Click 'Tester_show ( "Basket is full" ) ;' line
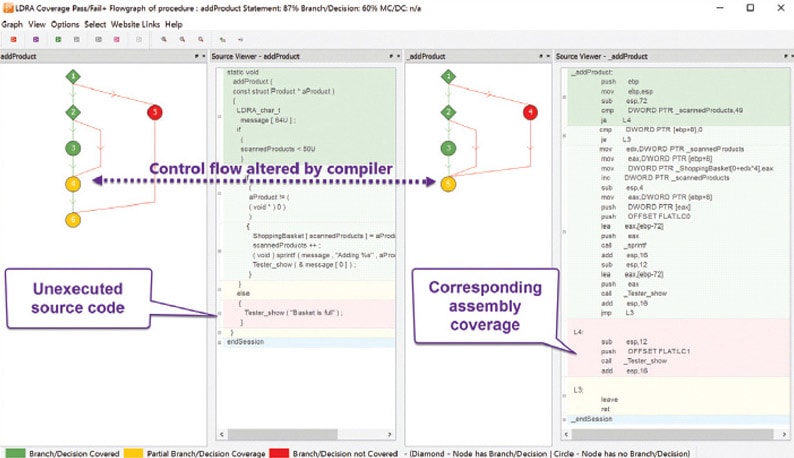Screen dimensions: 794x458 (x=293, y=313)
